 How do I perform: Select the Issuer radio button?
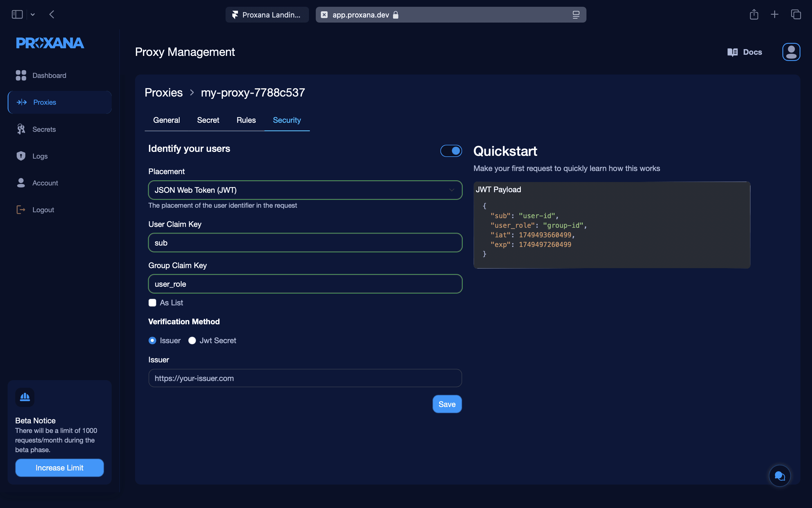(152, 340)
